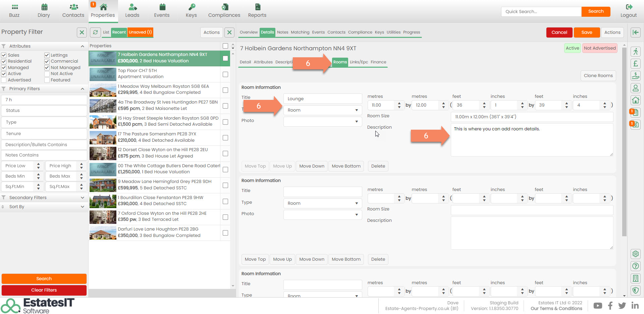Click the refresh property list icon
The width and height of the screenshot is (644, 314).
click(95, 32)
